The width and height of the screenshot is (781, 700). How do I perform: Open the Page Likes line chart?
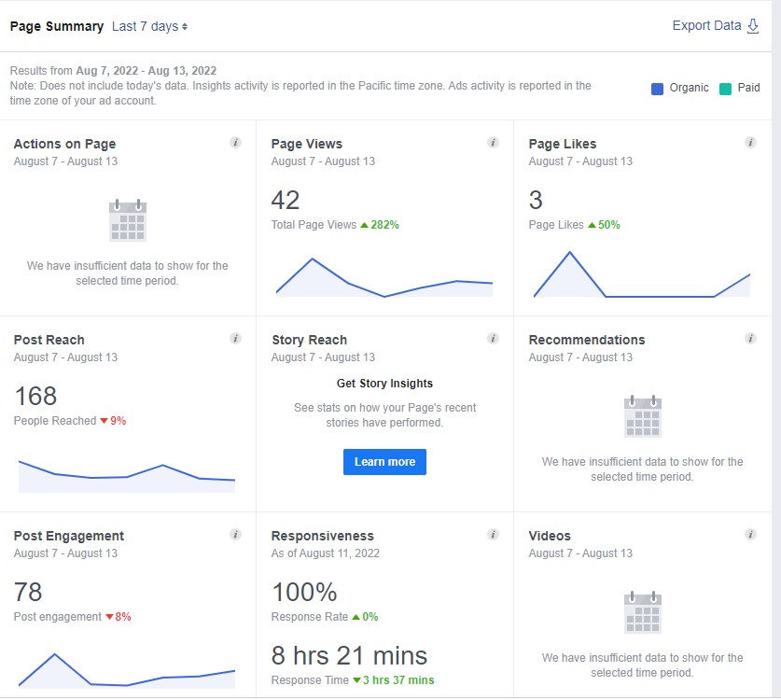coord(642,277)
